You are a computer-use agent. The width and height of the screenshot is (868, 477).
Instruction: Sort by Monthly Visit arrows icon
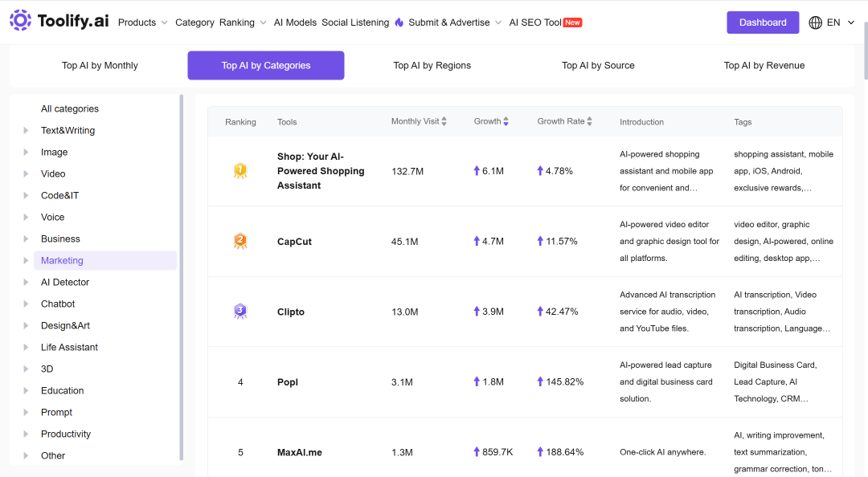pyautogui.click(x=444, y=121)
